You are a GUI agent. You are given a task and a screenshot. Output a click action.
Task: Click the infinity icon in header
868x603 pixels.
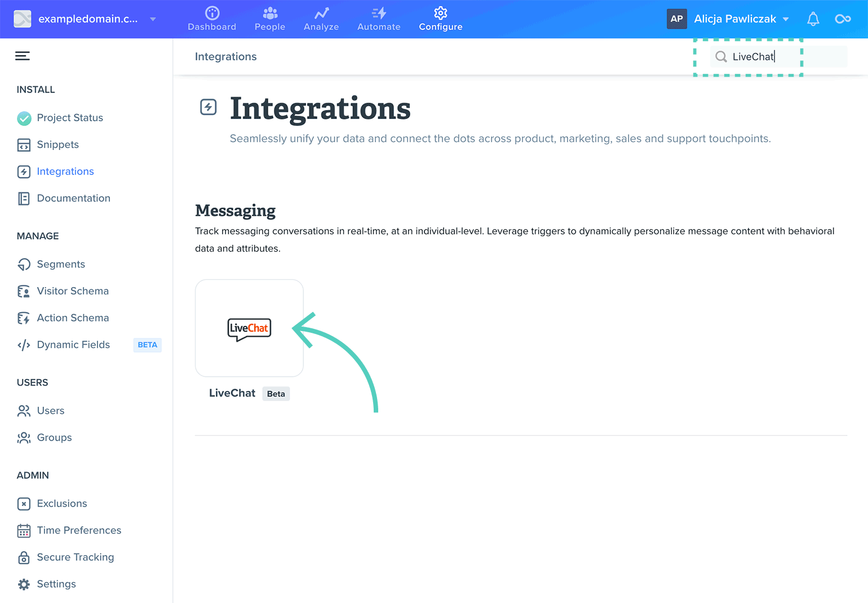(x=843, y=19)
